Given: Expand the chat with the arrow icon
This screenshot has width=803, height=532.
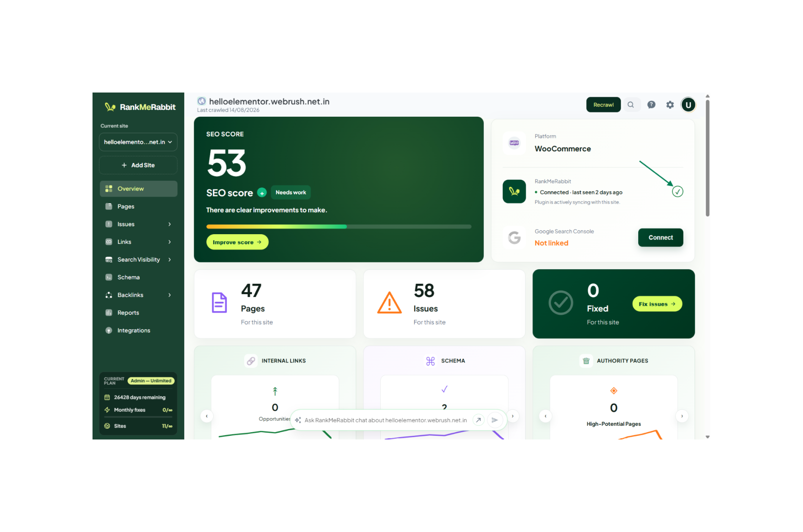Looking at the screenshot, I should (478, 420).
